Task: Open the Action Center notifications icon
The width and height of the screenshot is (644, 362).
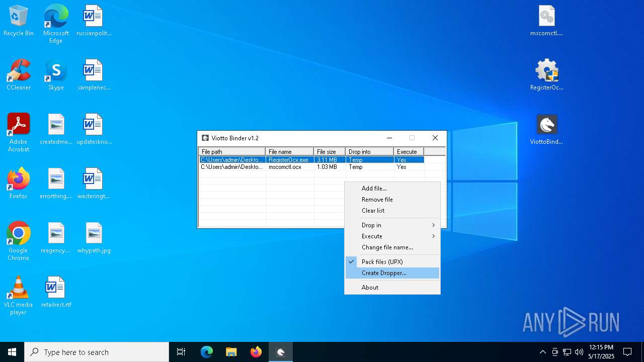Action: (627, 352)
